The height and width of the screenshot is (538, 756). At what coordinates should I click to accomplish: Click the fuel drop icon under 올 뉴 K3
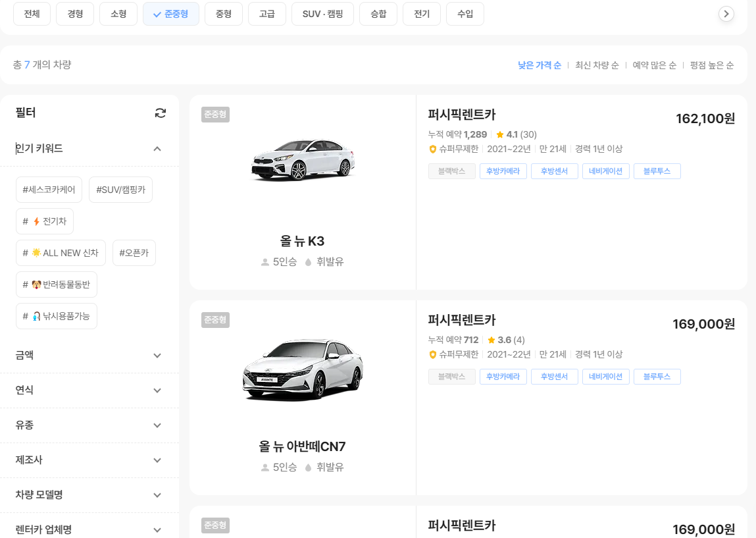(x=308, y=262)
